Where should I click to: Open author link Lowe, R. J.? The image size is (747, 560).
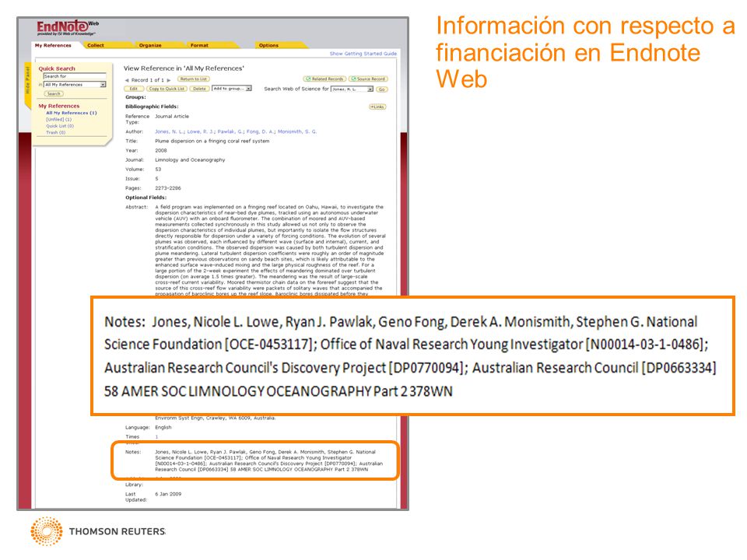(201, 131)
